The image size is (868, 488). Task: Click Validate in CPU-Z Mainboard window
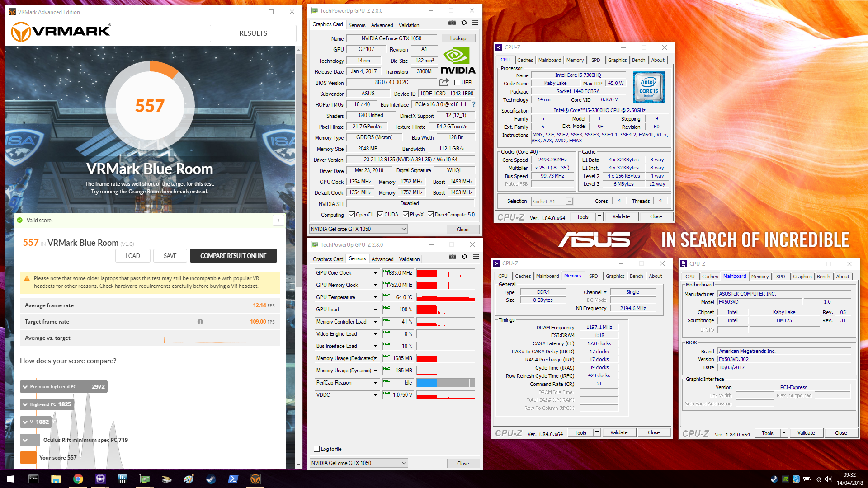coord(806,433)
